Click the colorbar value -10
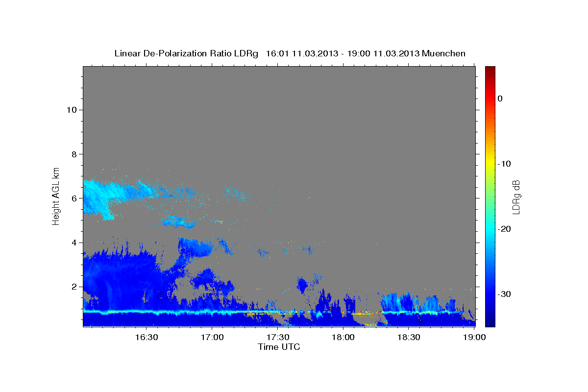The height and width of the screenshot is (392, 588). point(504,164)
